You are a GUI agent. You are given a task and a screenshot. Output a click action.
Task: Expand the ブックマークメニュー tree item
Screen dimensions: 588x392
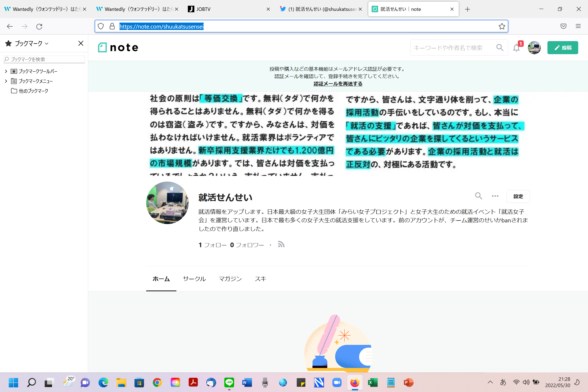click(6, 81)
